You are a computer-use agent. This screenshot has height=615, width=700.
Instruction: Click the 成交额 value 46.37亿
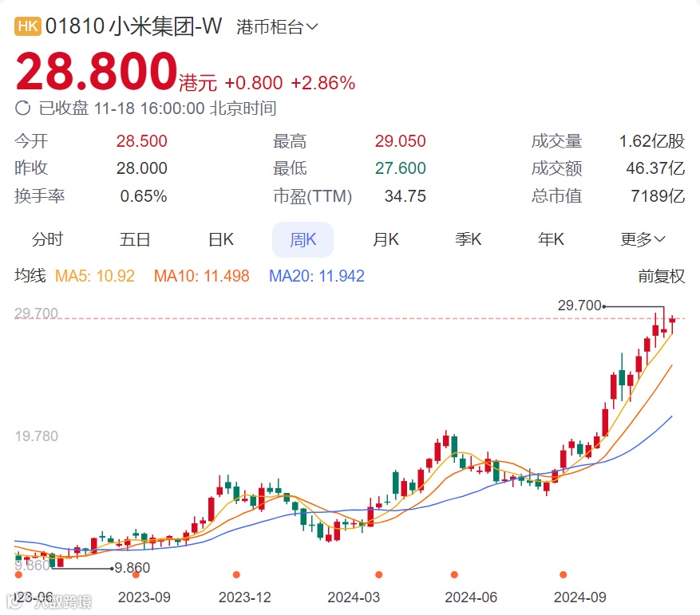coord(655,168)
